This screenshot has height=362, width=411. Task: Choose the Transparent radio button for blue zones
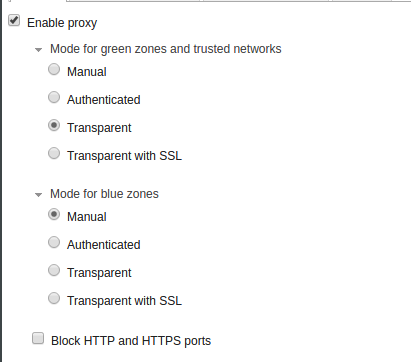tap(54, 270)
